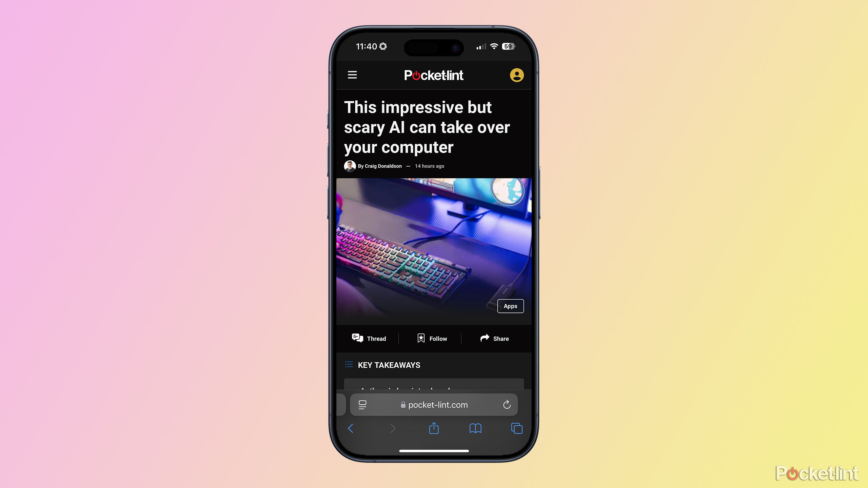Tap the user account profile icon

click(x=516, y=75)
